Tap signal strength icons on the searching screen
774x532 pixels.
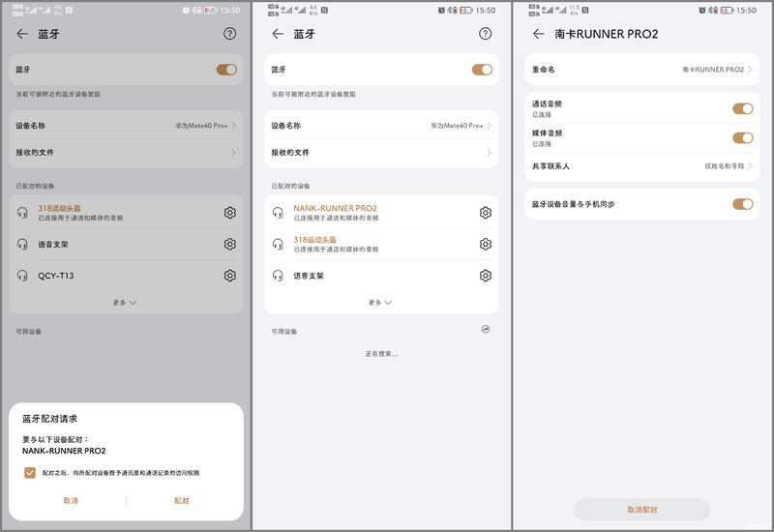click(x=293, y=10)
